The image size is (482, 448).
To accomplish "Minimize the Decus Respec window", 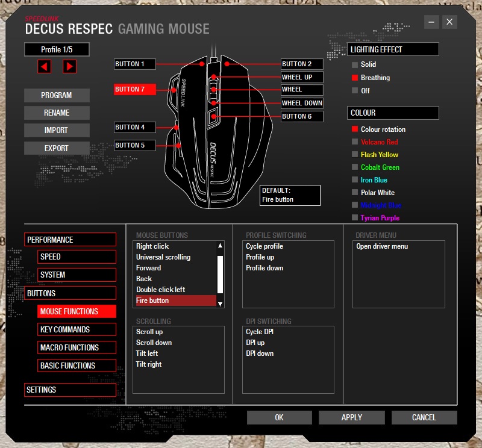I will click(431, 22).
